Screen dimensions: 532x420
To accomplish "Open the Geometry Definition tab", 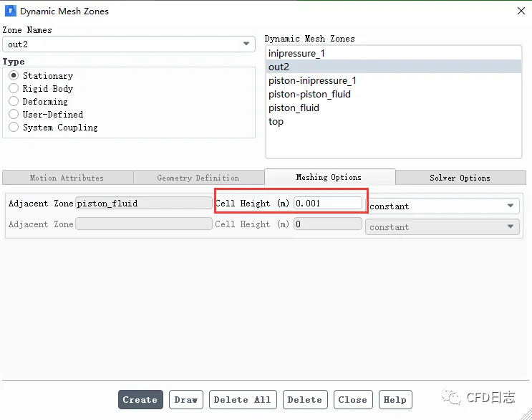I will 198,178.
